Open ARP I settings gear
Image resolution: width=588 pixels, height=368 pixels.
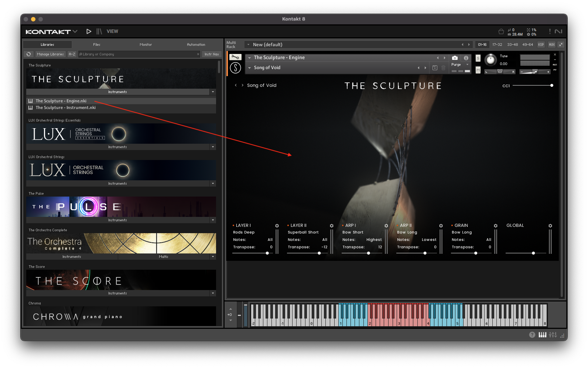(x=386, y=226)
